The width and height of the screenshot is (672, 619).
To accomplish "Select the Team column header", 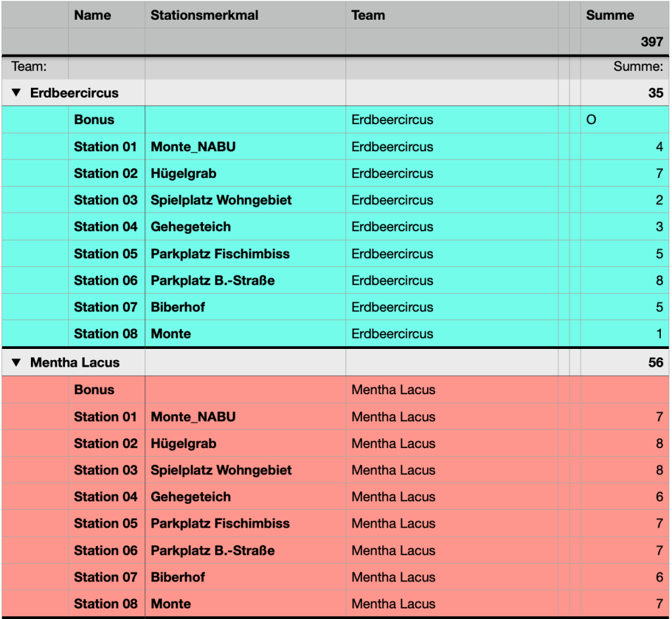I will [368, 15].
